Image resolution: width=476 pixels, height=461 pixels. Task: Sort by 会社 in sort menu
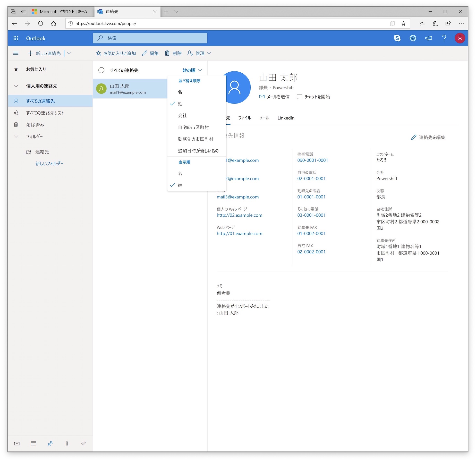[x=182, y=115]
